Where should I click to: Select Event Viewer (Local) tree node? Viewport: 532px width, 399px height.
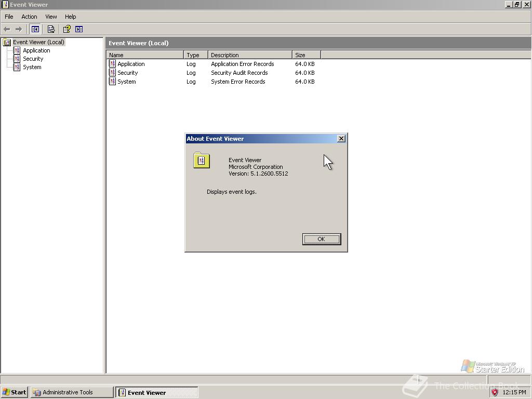tap(38, 42)
